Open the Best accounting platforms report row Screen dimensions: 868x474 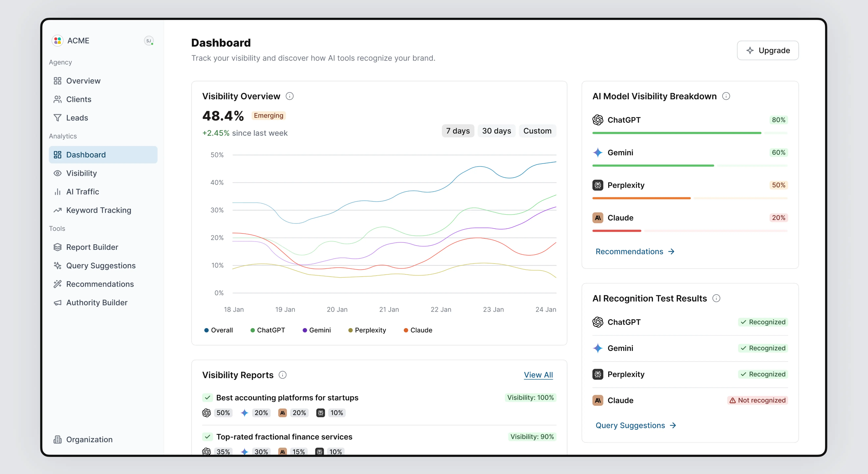click(x=287, y=398)
